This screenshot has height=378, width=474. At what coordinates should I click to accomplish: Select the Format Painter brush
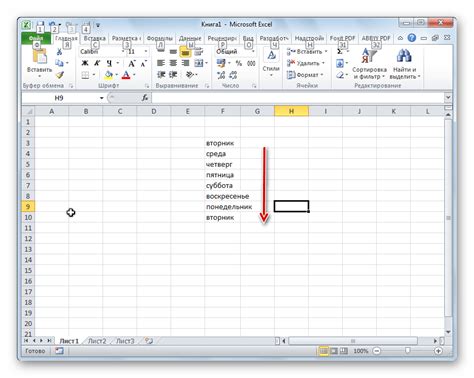[60, 75]
